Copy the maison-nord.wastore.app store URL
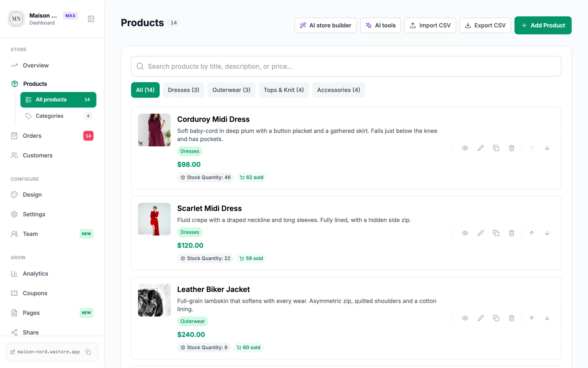 tap(88, 352)
